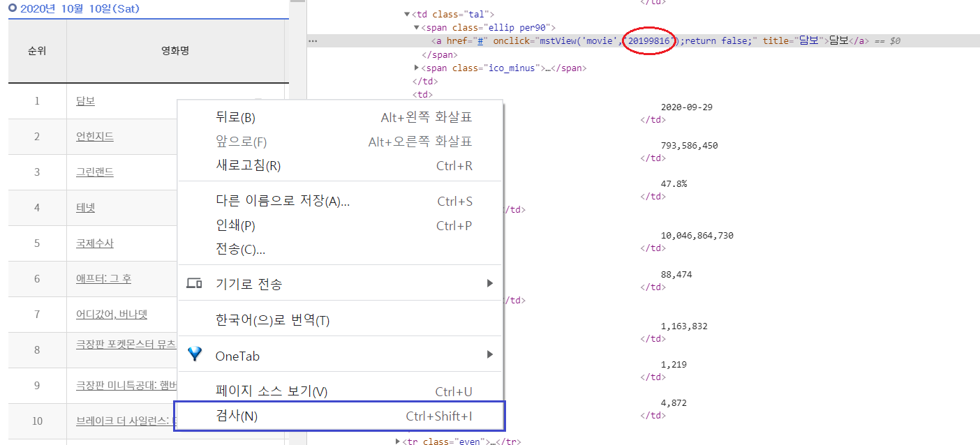Screen dimensions: 980x445
Task: Open the movie link 어디갔어, 버나뎃
Action: [x=112, y=315]
